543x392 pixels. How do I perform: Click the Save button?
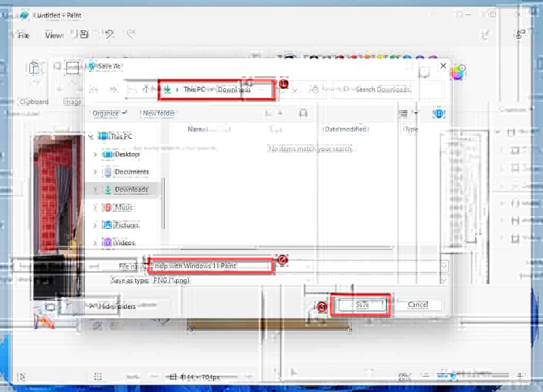pos(362,305)
